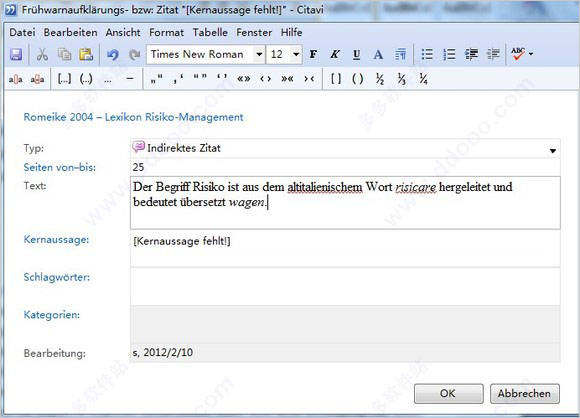Click paragraph formatting icon

click(x=400, y=54)
